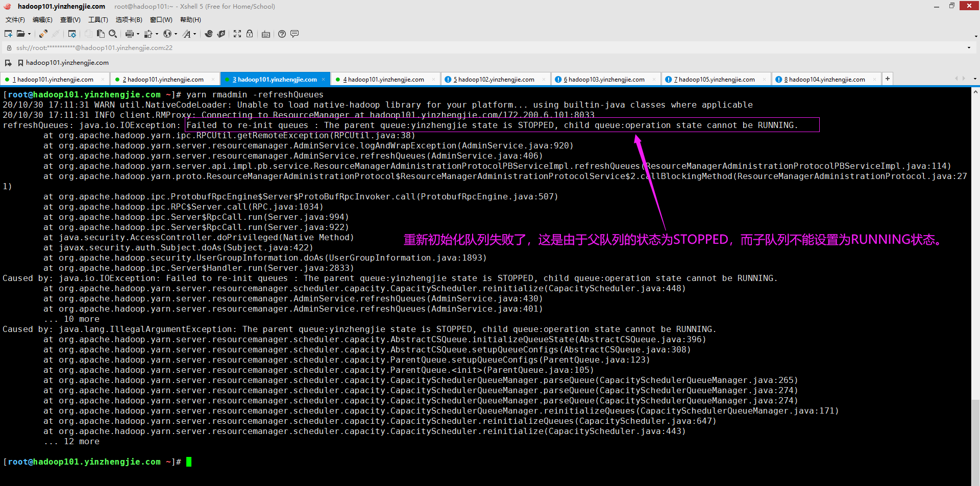Viewport: 980px width, 486px height.
Task: Click the New Session icon
Action: click(8, 34)
